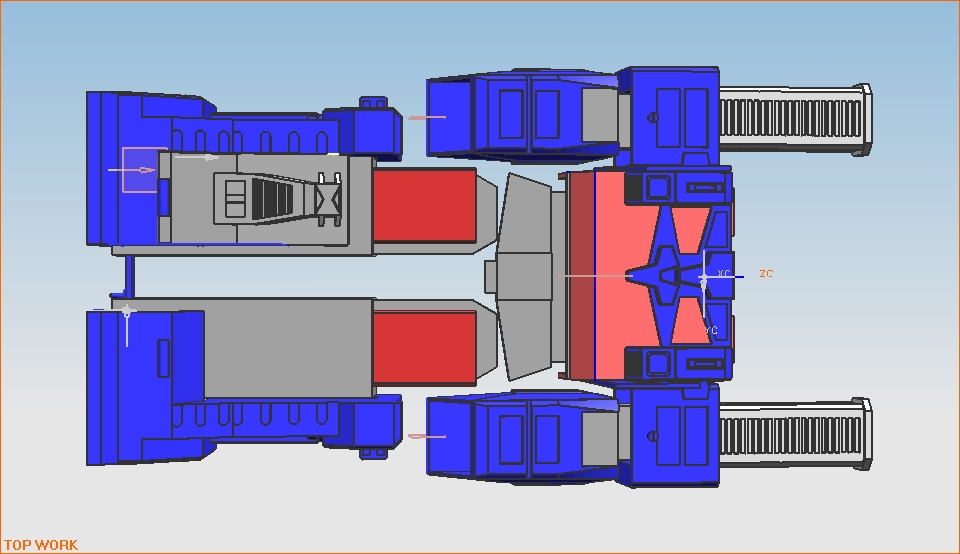Pick the lower white ribbed smokestack
This screenshot has width=960, height=554.
click(x=792, y=433)
